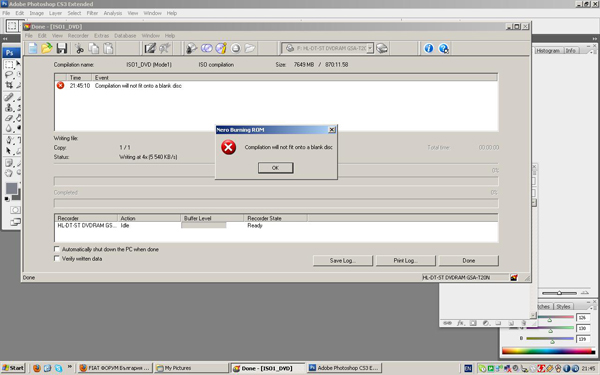Click the Windows Start button
Viewport: 600px width, 375px height.
[x=13, y=368]
